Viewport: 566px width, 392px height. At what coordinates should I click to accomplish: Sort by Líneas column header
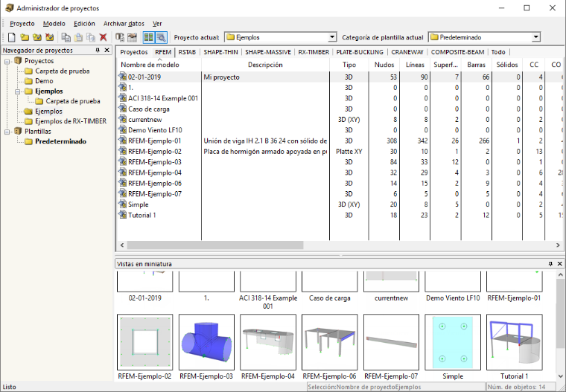tap(415, 65)
